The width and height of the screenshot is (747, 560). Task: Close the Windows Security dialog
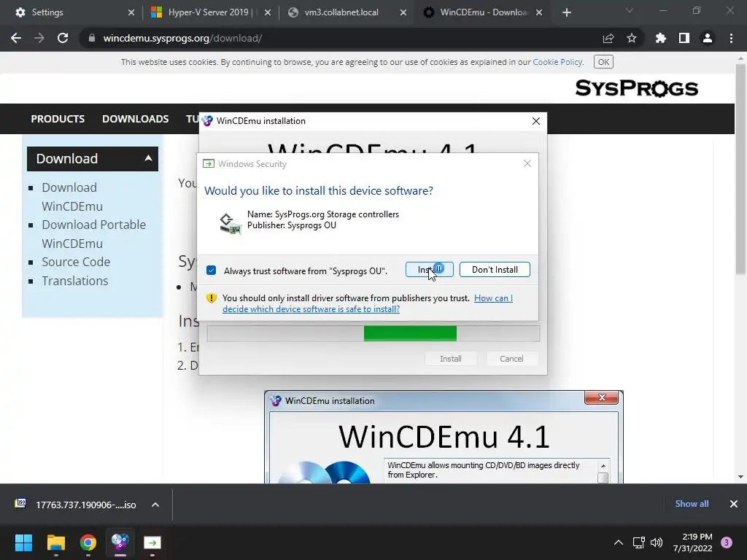(527, 163)
